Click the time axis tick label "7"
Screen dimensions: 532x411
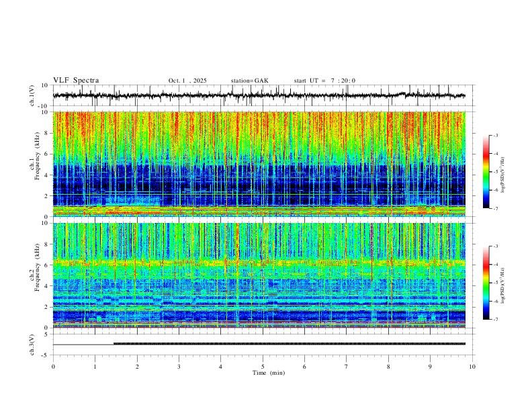[347, 367]
